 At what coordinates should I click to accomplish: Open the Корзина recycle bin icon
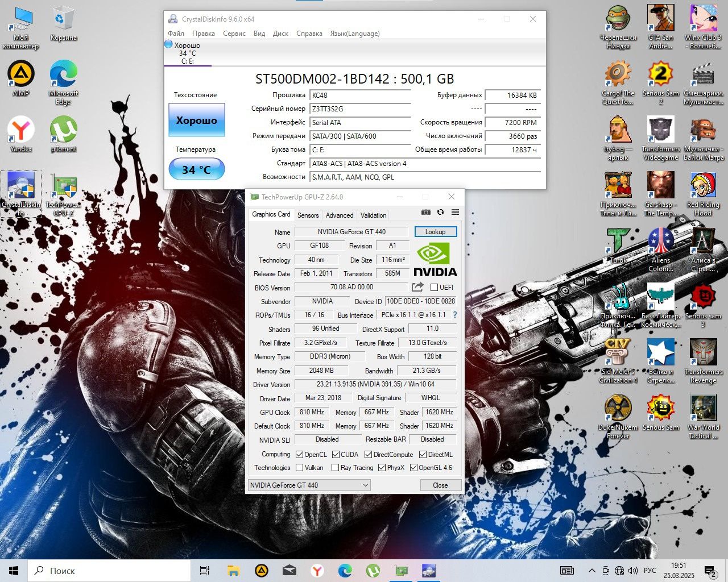pos(63,24)
